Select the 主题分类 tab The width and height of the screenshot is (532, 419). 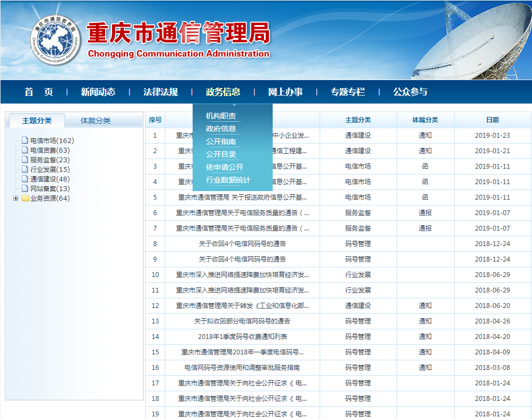click(x=37, y=121)
